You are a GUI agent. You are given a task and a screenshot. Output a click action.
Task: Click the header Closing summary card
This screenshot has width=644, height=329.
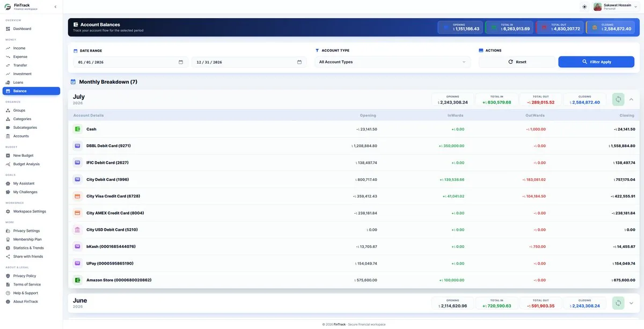610,27
